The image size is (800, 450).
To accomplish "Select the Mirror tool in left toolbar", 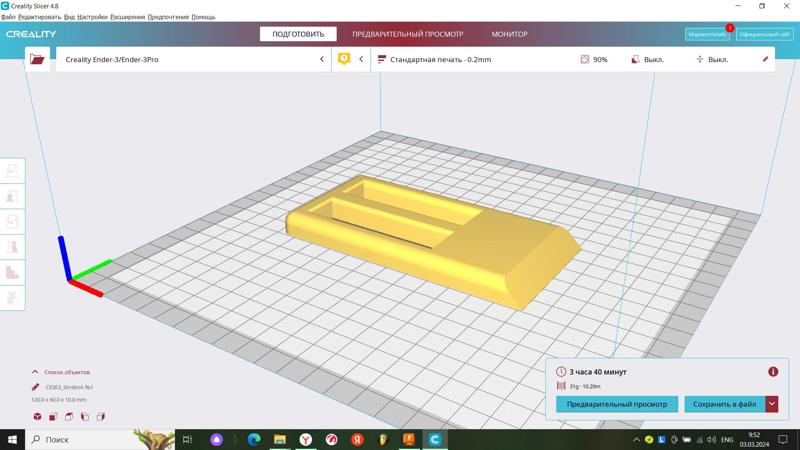I will (x=12, y=246).
